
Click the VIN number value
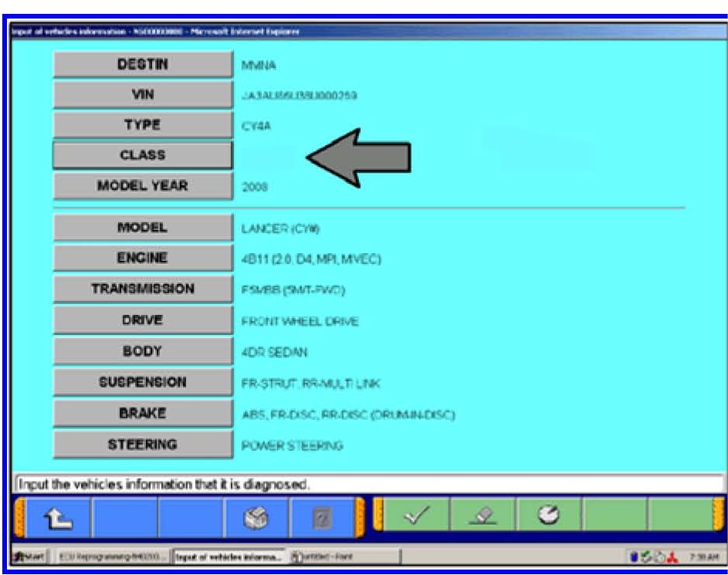pyautogui.click(x=299, y=96)
